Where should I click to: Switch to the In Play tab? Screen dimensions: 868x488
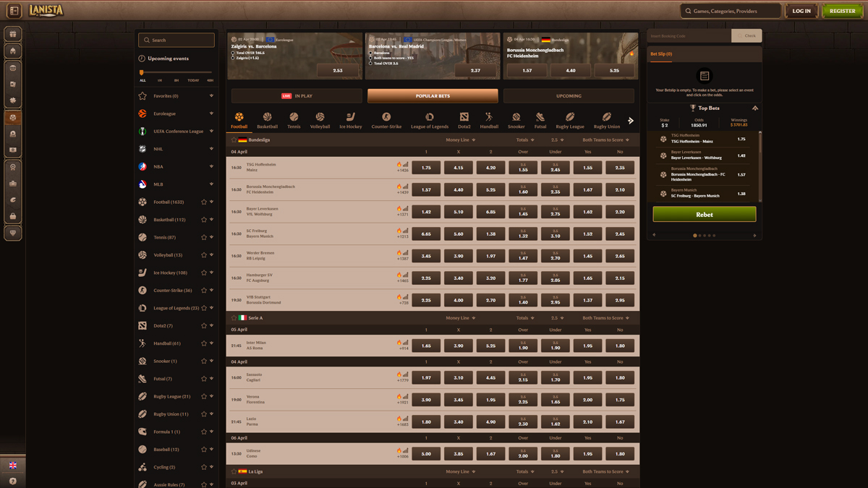[x=297, y=95]
